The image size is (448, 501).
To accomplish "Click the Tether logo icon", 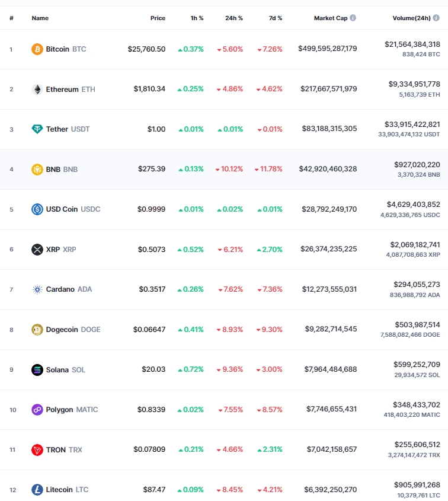I will [37, 129].
